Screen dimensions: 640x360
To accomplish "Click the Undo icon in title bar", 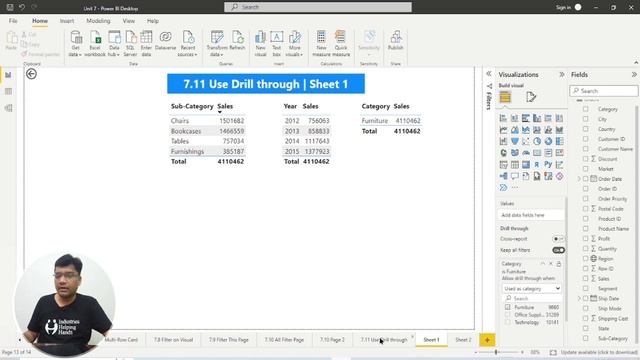I will [x=22, y=7].
